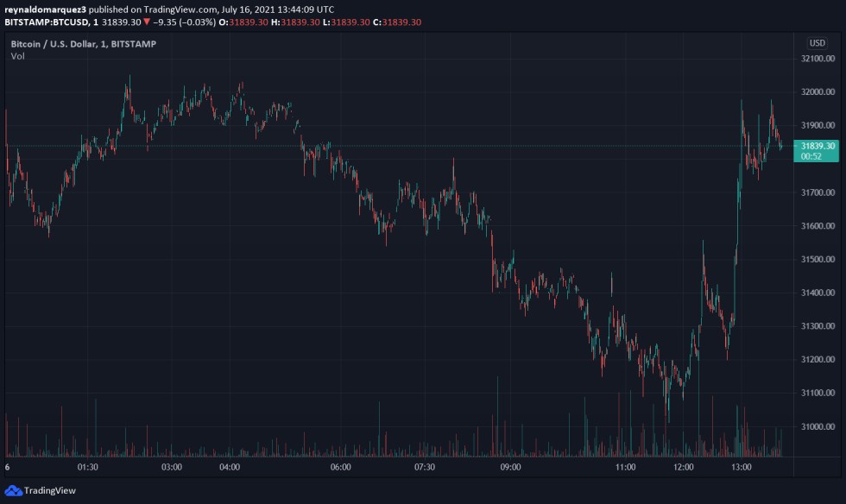Click the 00:52 countdown timer under the price
The width and height of the screenshot is (846, 504).
pos(811,156)
